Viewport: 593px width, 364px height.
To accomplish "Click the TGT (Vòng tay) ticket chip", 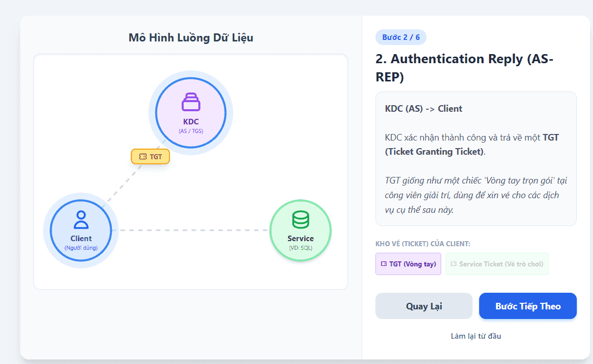I will (408, 264).
